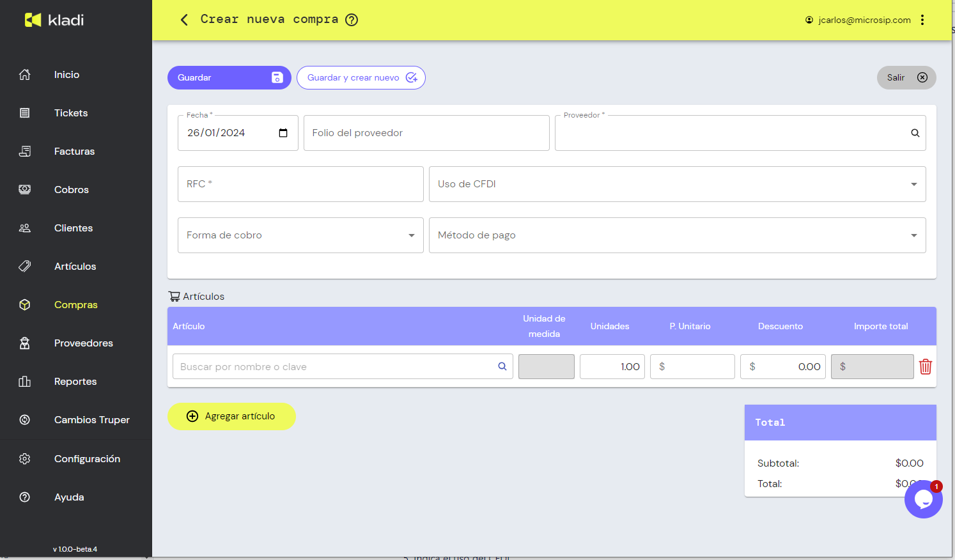Click the Folio del proveedor field
Viewport: 955px width, 560px height.
[426, 133]
